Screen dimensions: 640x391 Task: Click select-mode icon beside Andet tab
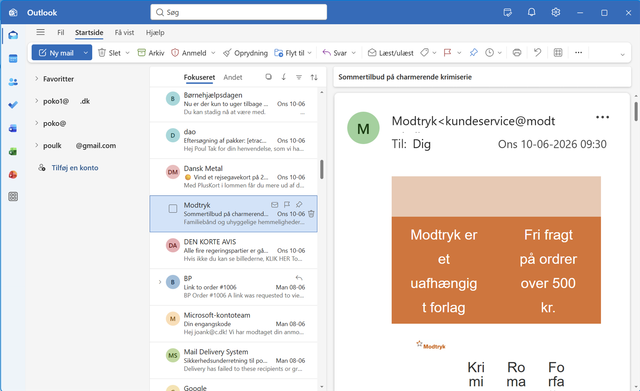pyautogui.click(x=268, y=77)
